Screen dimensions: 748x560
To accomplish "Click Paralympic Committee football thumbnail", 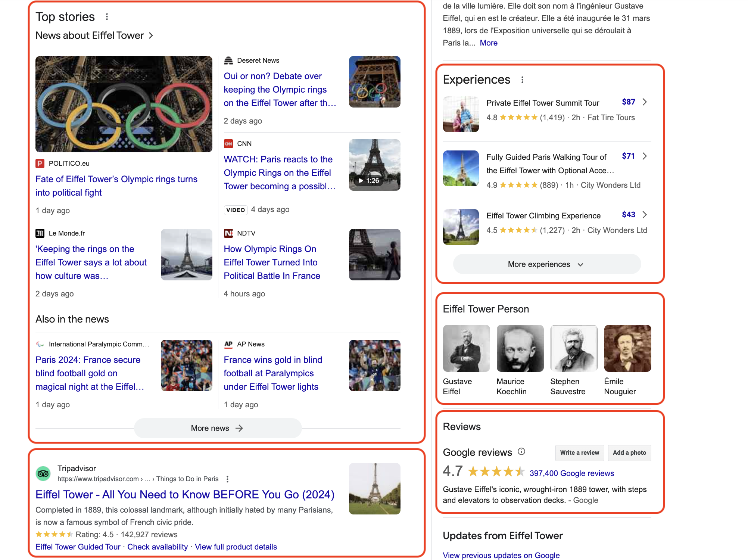I will tap(186, 365).
